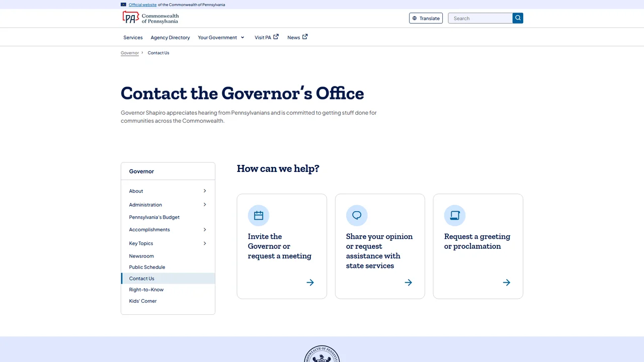Screen dimensions: 644x362
Task: Open the Public Schedule sidebar link
Action: 147,267
